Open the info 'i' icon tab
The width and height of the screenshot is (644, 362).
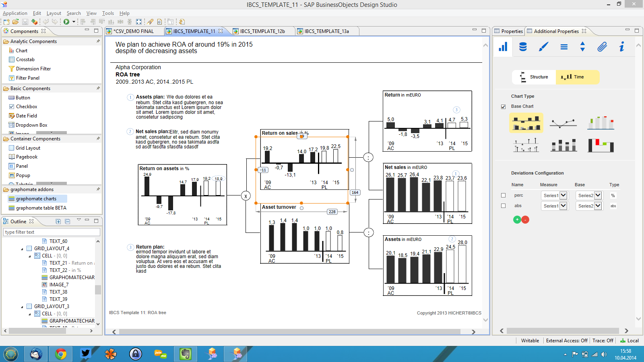click(621, 47)
